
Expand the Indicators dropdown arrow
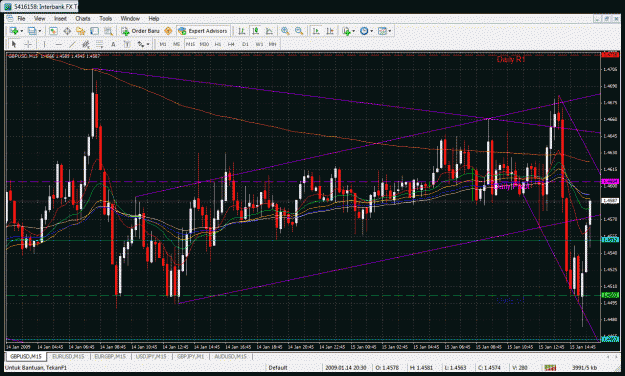354,31
